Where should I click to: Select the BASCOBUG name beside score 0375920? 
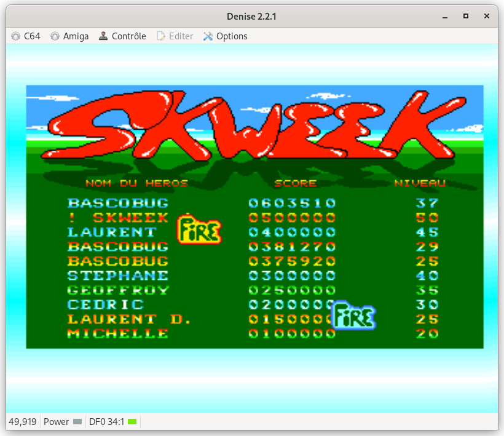click(118, 261)
